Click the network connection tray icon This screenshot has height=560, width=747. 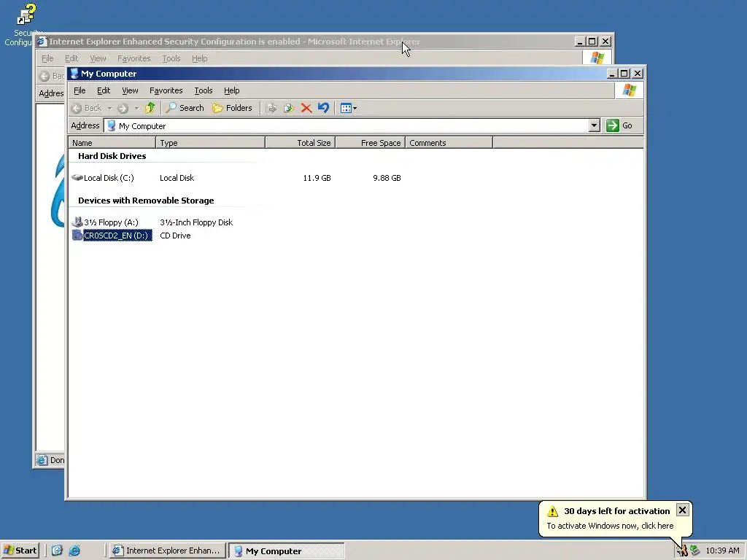[695, 551]
